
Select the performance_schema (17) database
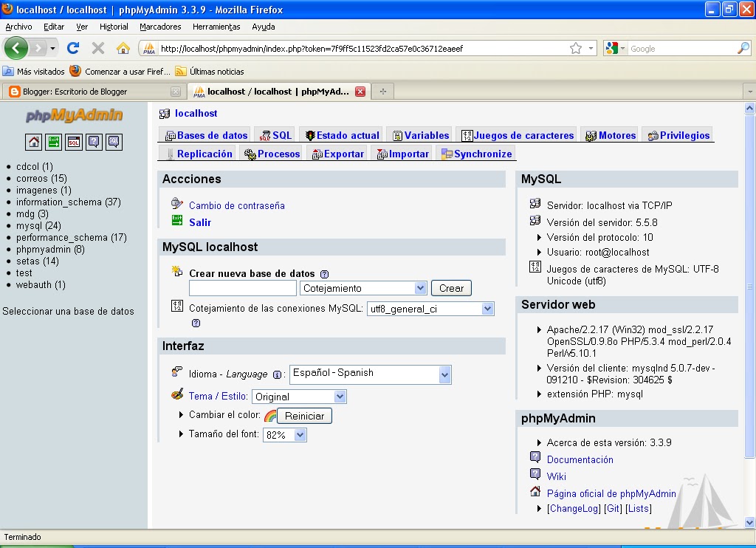coord(72,237)
